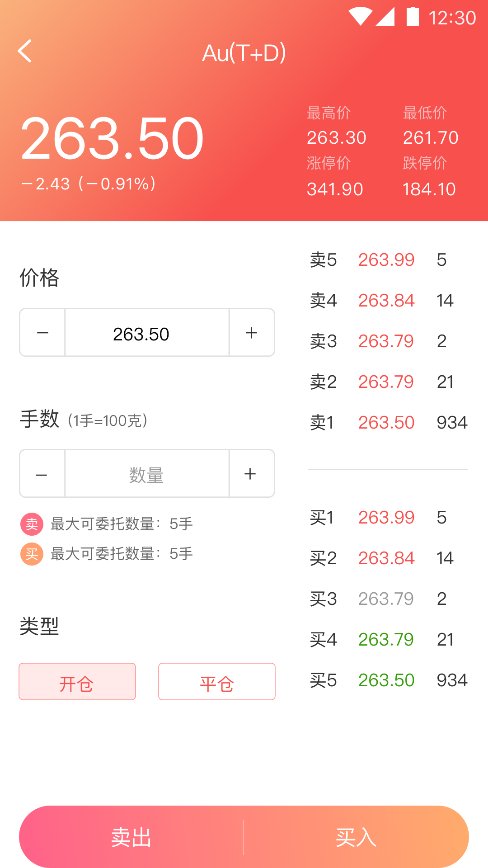The width and height of the screenshot is (488, 868).
Task: Click the price input field showing 263.50
Action: 147,334
